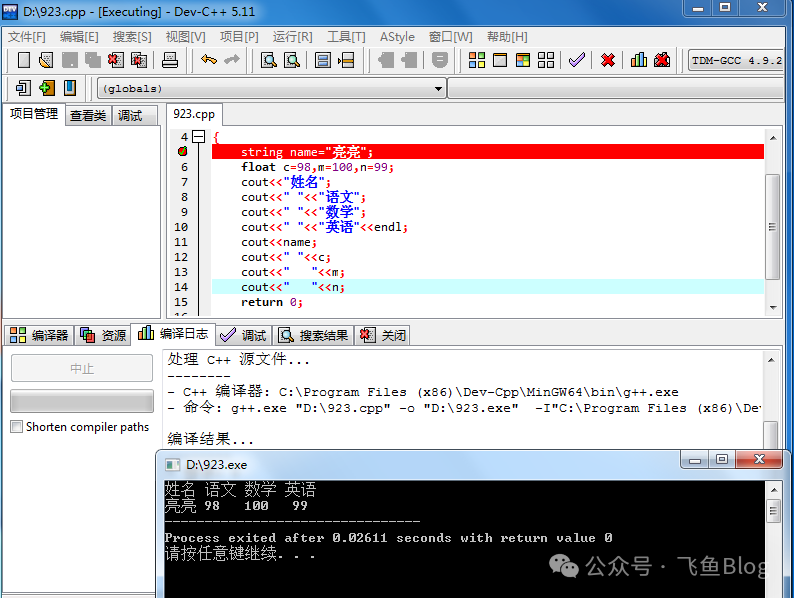Image resolution: width=794 pixels, height=598 pixels.
Task: Click the Delete profiling information icon
Action: click(662, 60)
